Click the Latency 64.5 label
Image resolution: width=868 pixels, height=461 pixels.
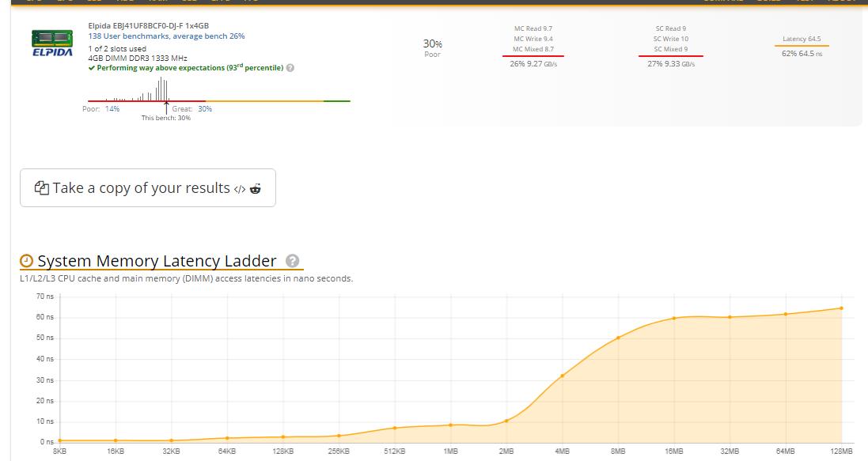(x=802, y=39)
